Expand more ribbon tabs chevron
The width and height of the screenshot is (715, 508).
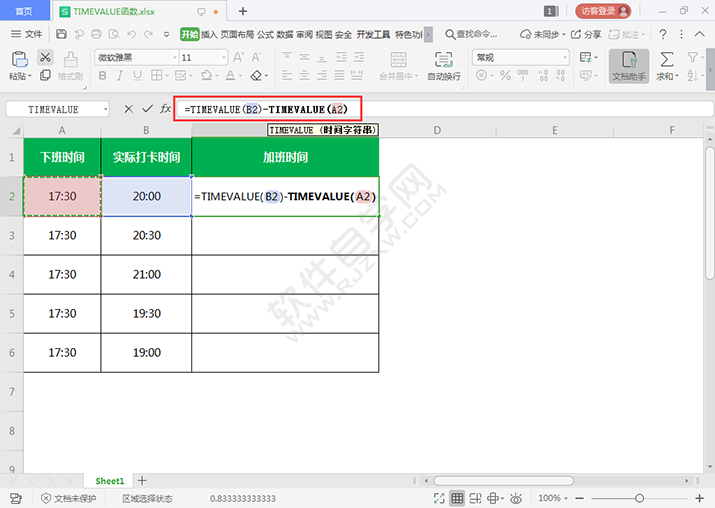coord(428,34)
